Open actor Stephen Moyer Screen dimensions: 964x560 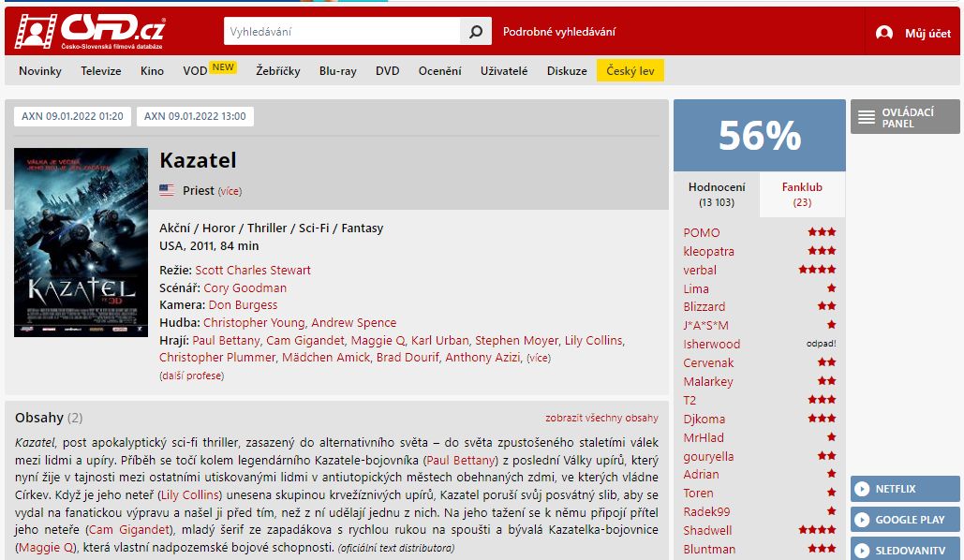516,341
